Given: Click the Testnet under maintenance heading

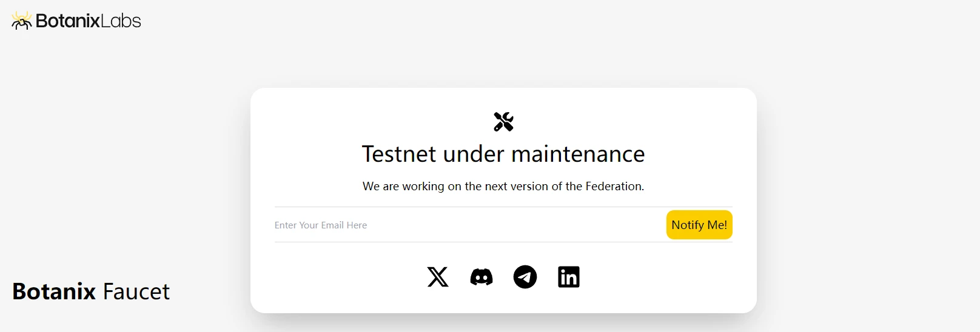Looking at the screenshot, I should point(503,154).
